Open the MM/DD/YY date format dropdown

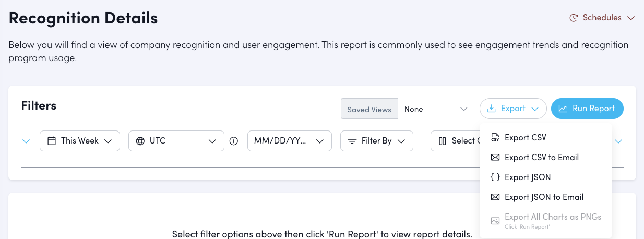[289, 141]
